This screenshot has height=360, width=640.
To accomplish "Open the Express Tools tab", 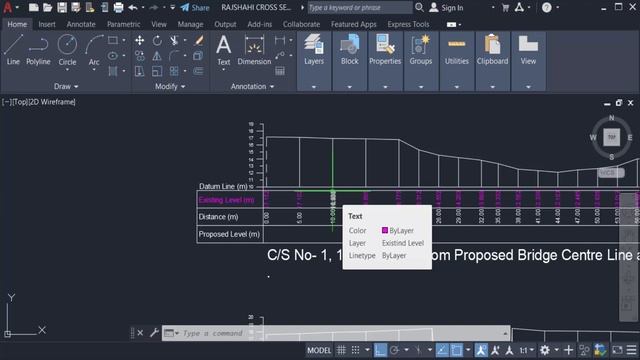I will (408, 24).
